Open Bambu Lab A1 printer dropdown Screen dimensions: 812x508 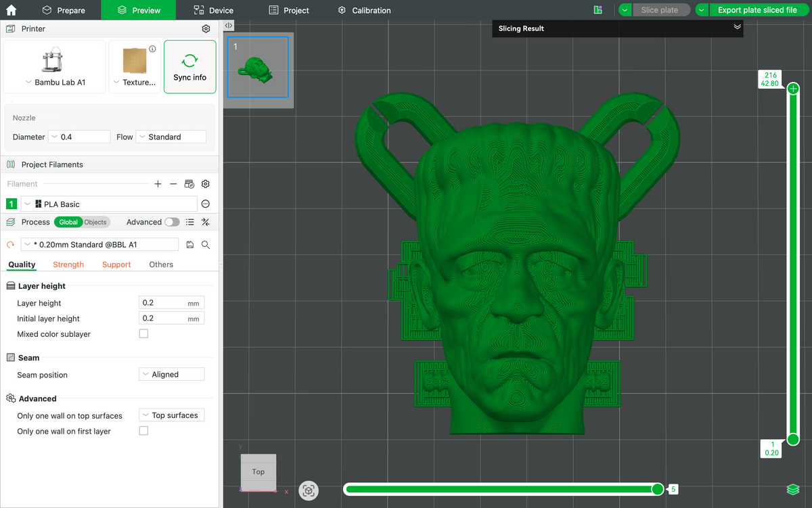55,82
